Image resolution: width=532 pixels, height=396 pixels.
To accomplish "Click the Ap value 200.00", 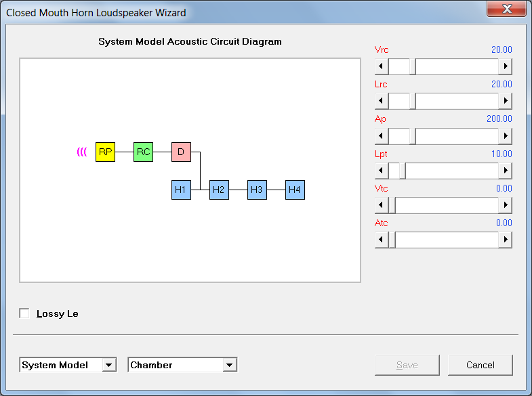I will coord(499,118).
